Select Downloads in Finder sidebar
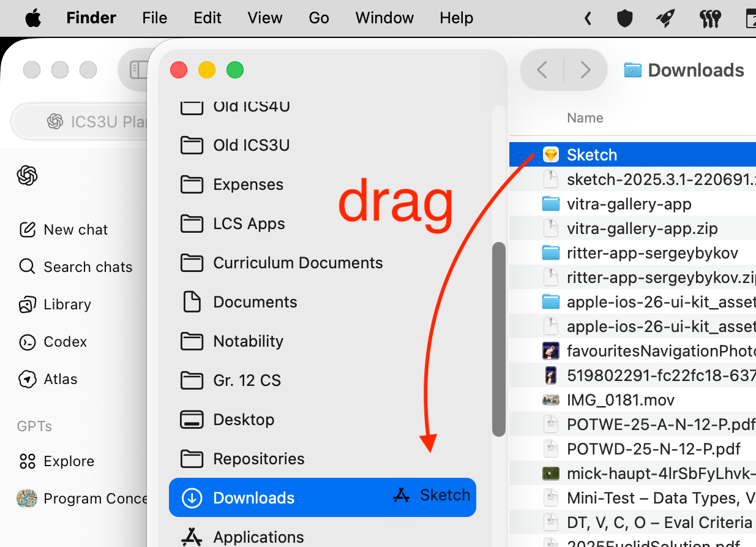Screen dimensions: 756x547 point(253,498)
